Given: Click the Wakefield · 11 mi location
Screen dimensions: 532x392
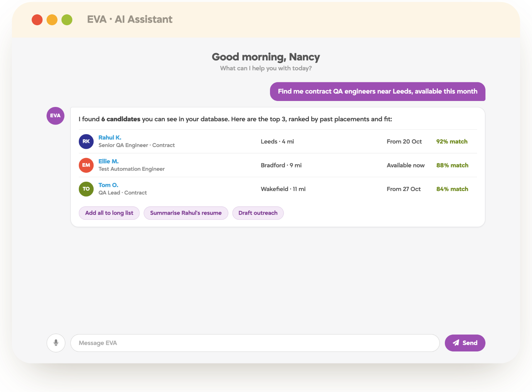Looking at the screenshot, I should click(x=283, y=189).
